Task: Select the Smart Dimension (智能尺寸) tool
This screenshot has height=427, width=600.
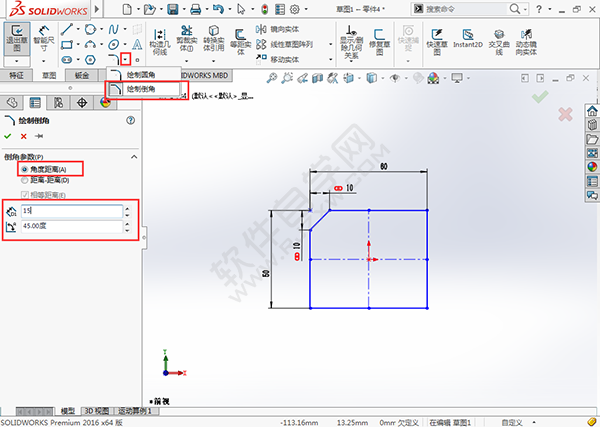Action: click(x=44, y=38)
